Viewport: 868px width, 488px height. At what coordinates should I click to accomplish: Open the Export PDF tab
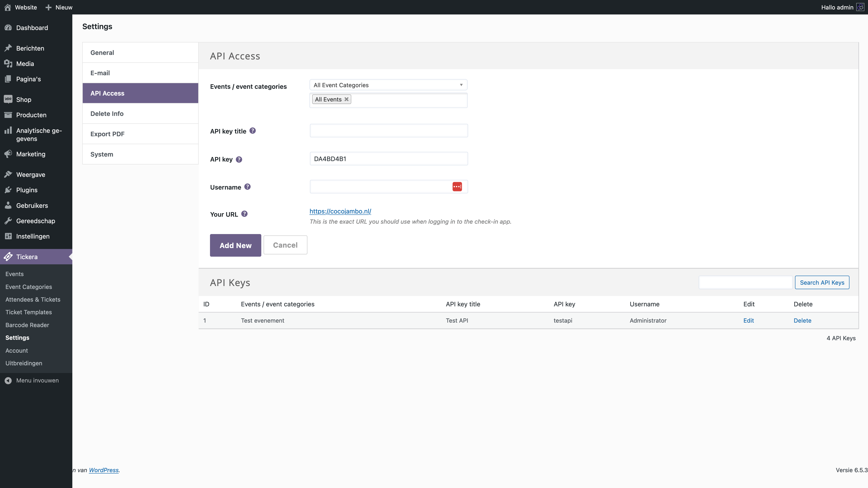140,134
